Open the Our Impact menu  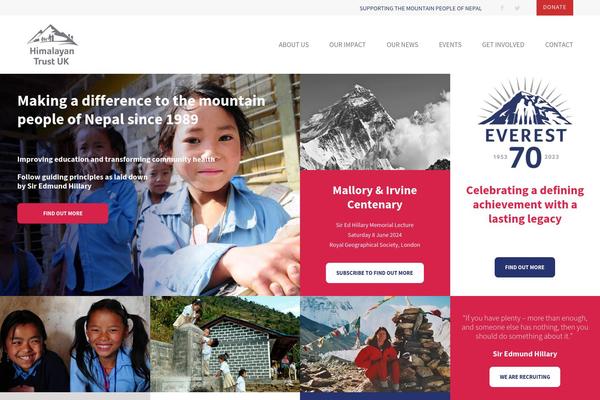point(347,45)
